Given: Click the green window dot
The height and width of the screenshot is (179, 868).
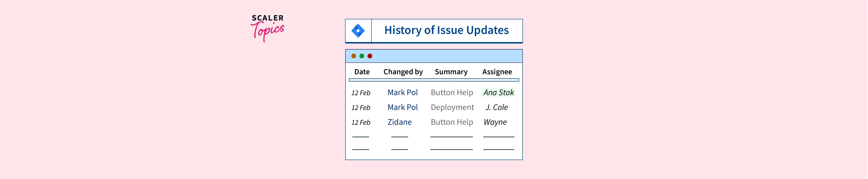Looking at the screenshot, I should pyautogui.click(x=362, y=56).
